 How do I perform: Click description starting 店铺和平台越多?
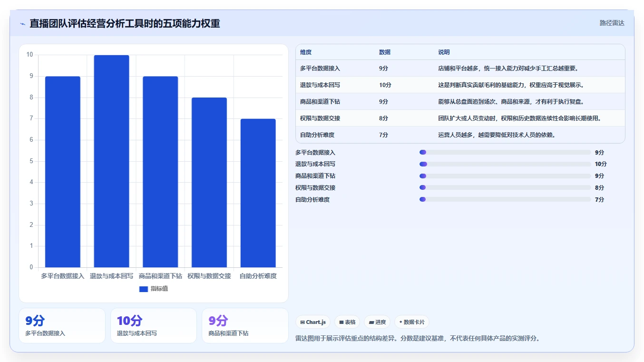(508, 68)
